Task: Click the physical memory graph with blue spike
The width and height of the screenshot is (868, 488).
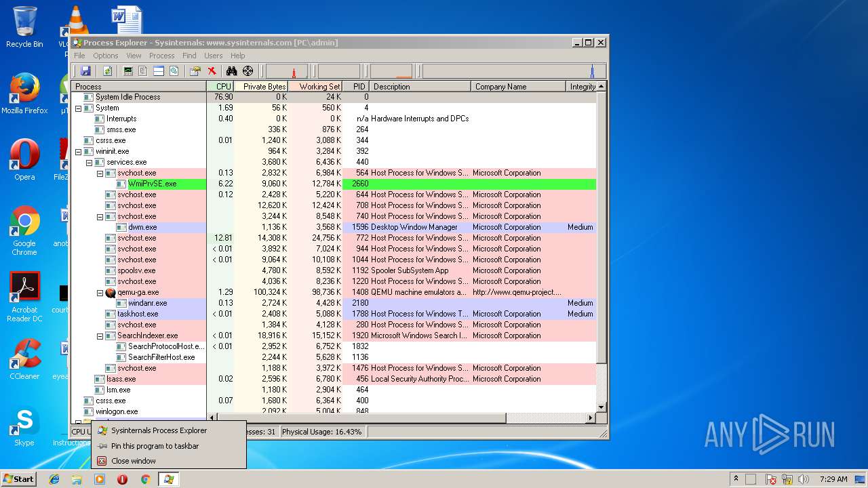Action: [x=514, y=71]
